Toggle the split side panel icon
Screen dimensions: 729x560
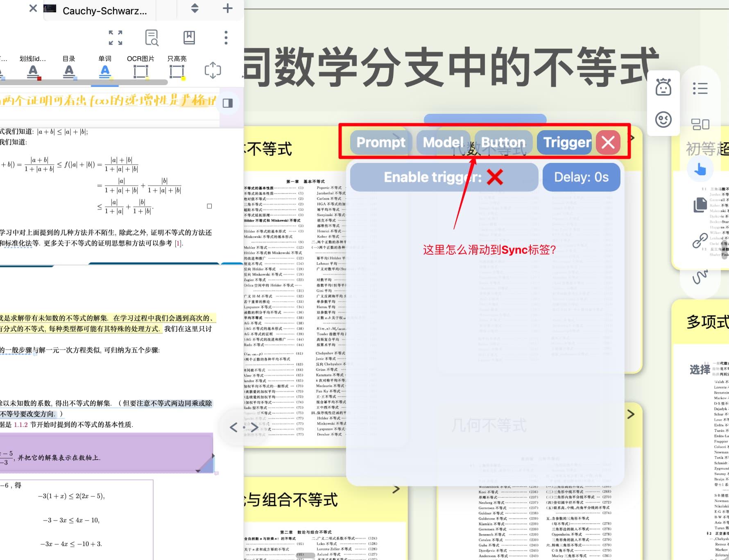pos(228,103)
